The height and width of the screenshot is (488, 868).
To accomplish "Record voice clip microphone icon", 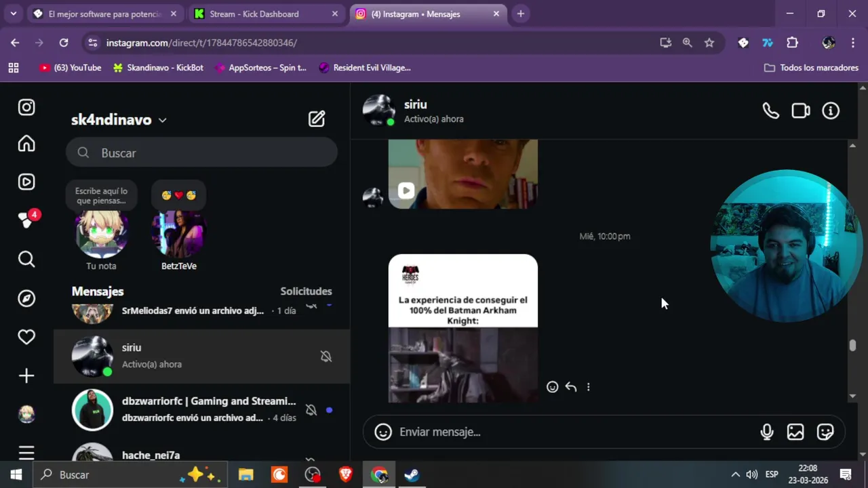I will click(x=767, y=432).
